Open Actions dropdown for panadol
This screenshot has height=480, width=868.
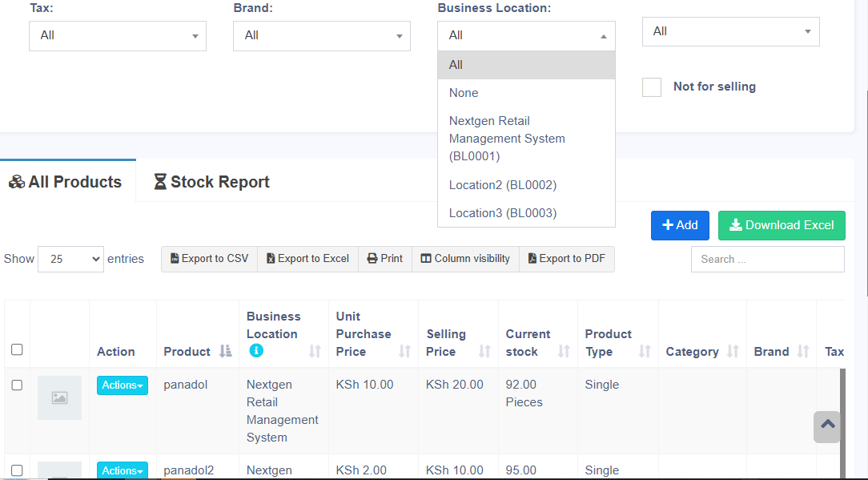pyautogui.click(x=123, y=385)
